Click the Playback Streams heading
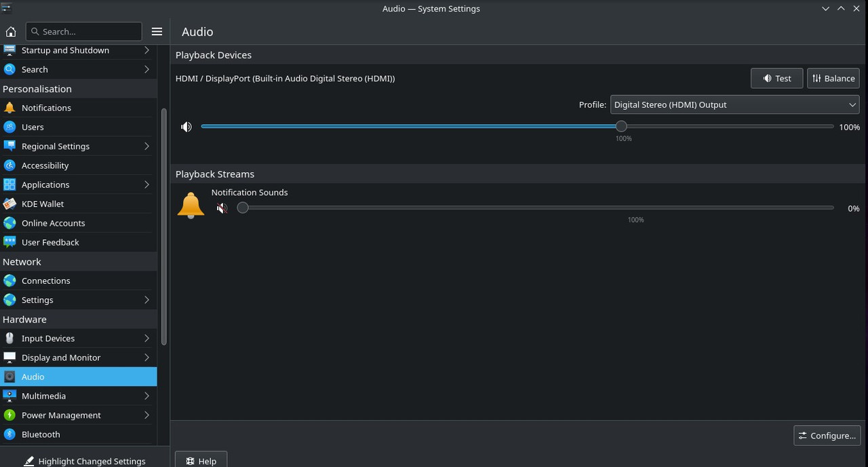This screenshot has width=868, height=467. coord(215,174)
